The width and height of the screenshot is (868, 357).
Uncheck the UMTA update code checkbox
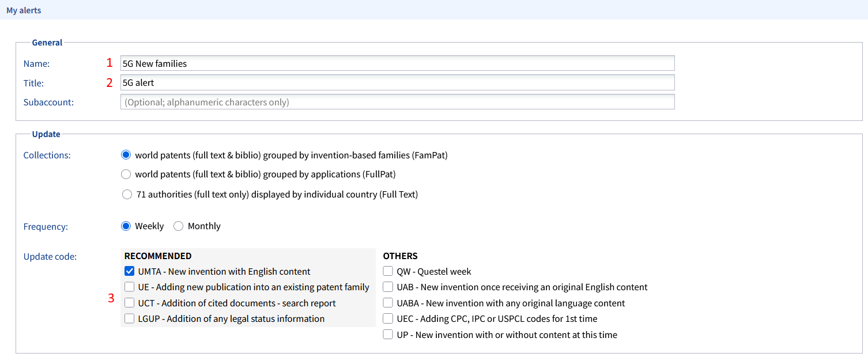click(130, 272)
